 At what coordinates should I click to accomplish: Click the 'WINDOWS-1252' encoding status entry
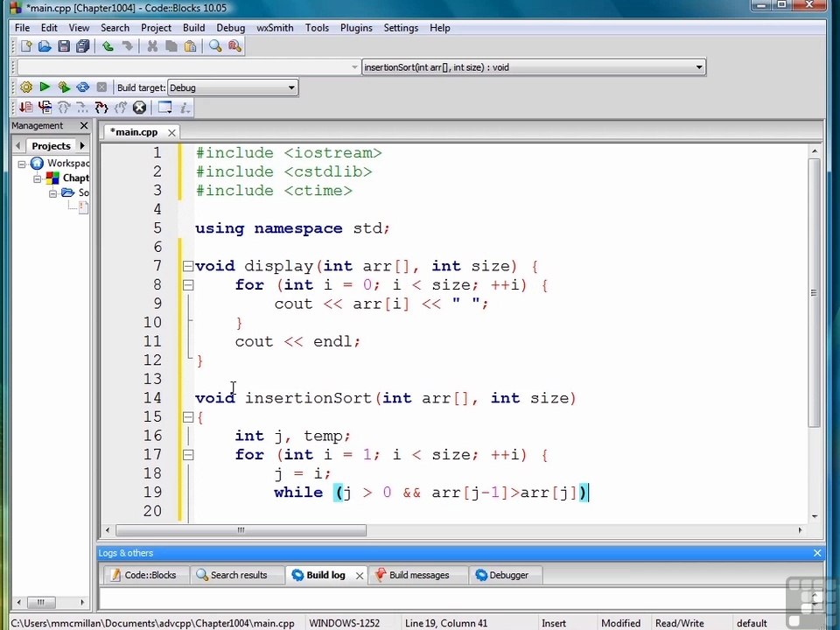[345, 623]
